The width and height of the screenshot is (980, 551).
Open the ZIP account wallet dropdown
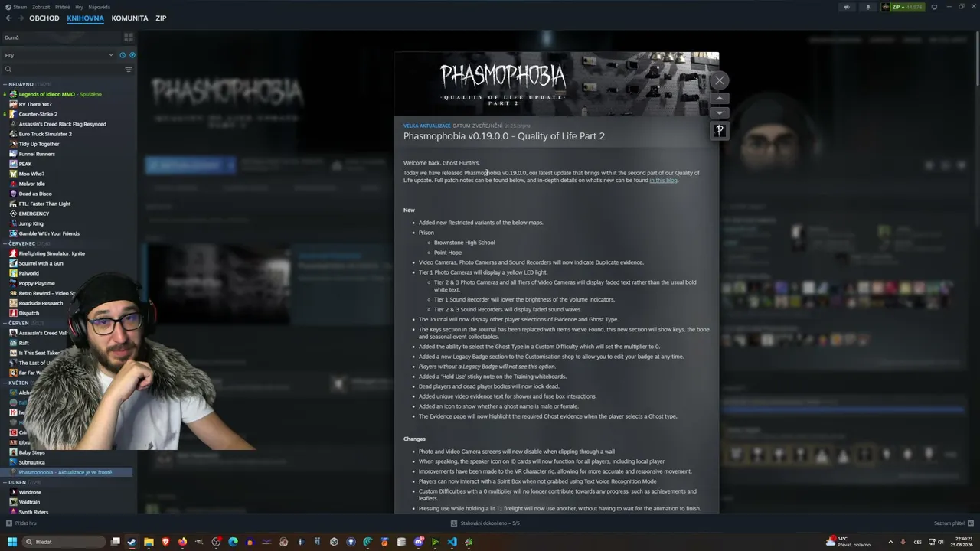903,7
